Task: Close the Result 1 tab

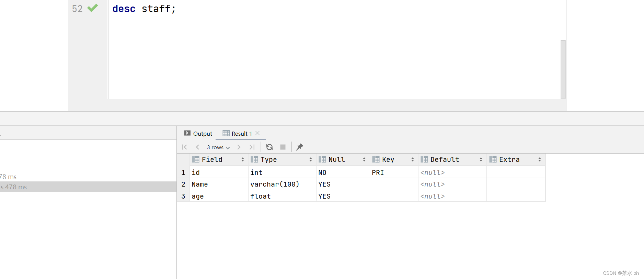Action: pos(257,133)
